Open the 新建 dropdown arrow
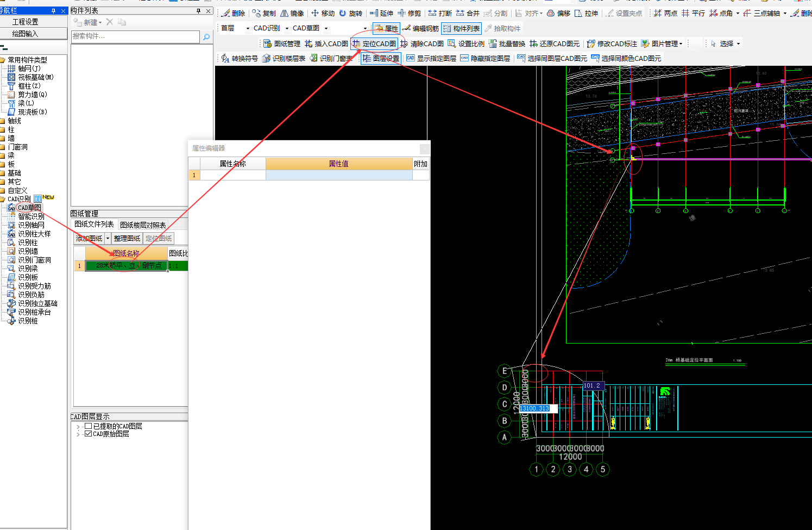Screen dimensions: 812x530 tap(100, 22)
